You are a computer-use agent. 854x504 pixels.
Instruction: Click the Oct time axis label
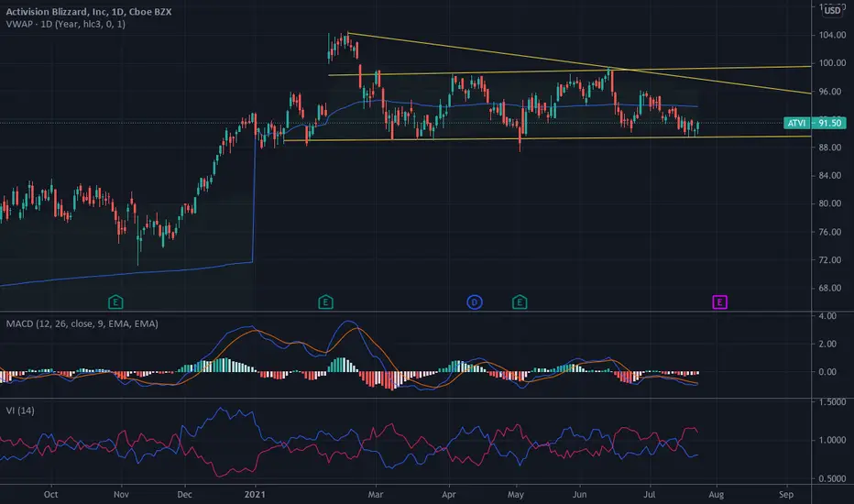pyautogui.click(x=50, y=495)
